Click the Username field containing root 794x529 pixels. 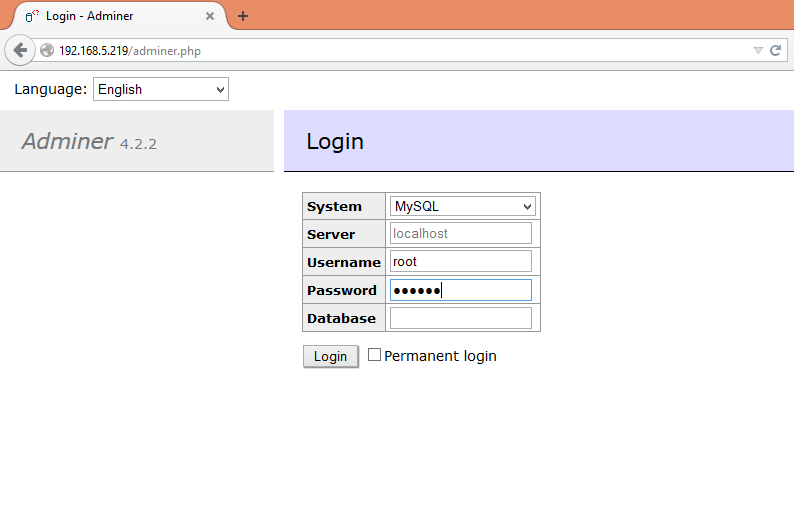460,262
